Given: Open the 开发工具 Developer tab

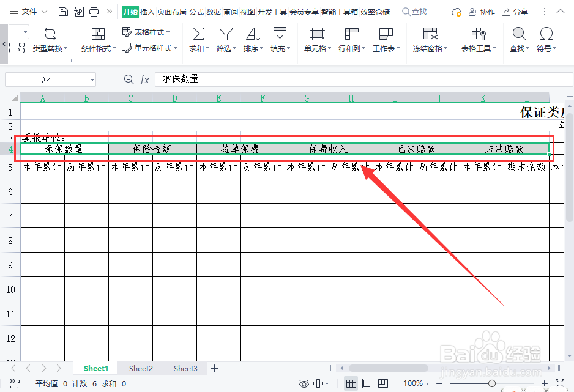Looking at the screenshot, I should (x=272, y=12).
